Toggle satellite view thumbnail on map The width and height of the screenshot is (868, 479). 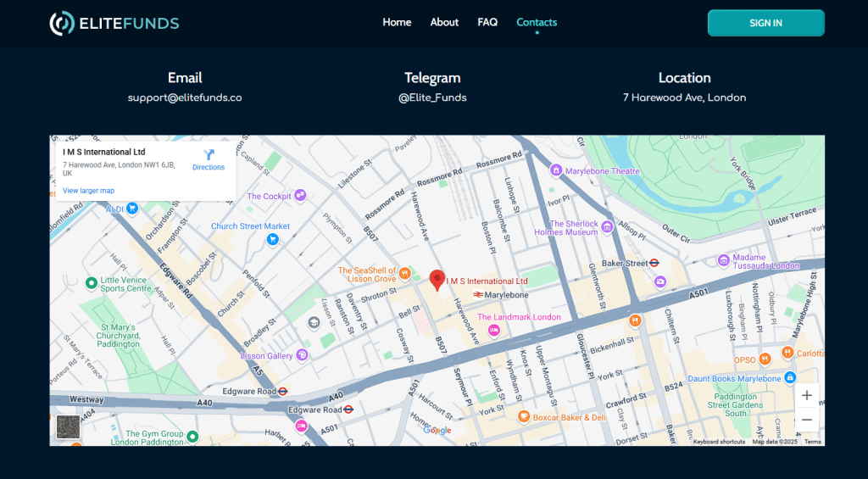(68, 426)
